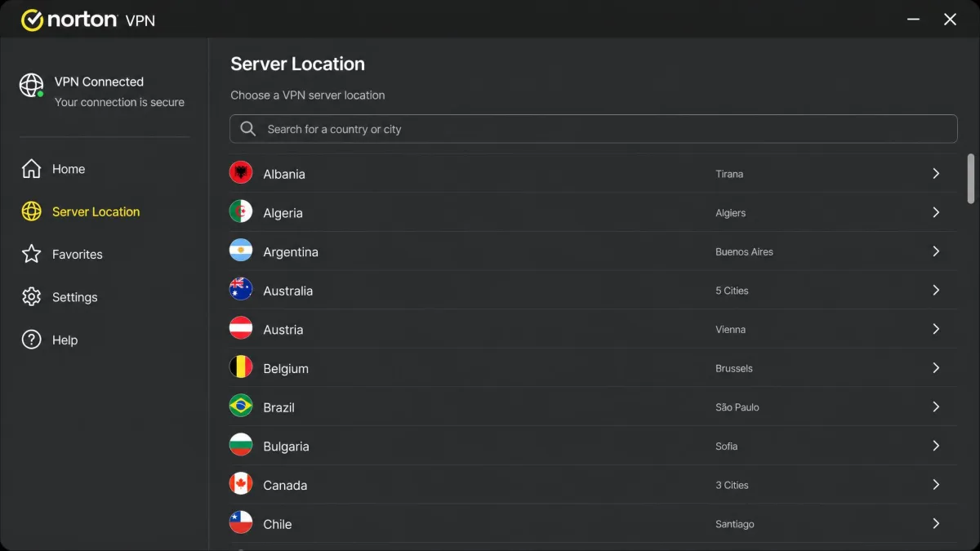Expand the Albania row chevron
The height and width of the screenshot is (551, 980).
coord(936,173)
